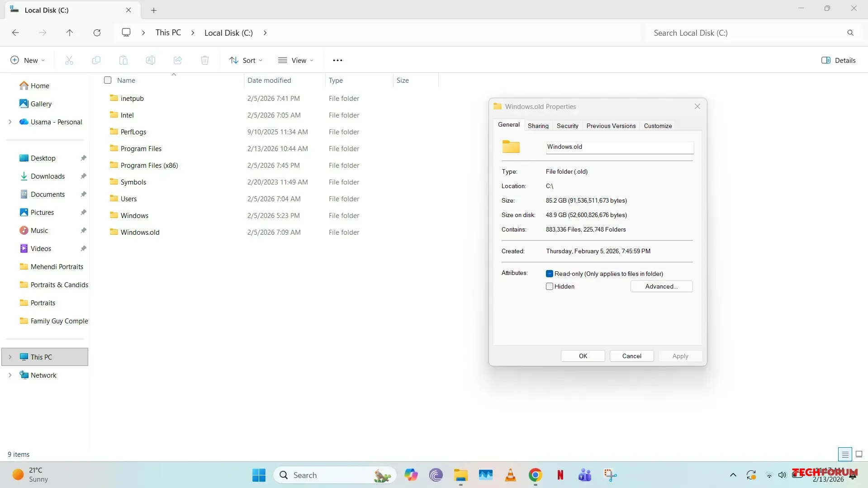Go up one folder level

point(69,33)
